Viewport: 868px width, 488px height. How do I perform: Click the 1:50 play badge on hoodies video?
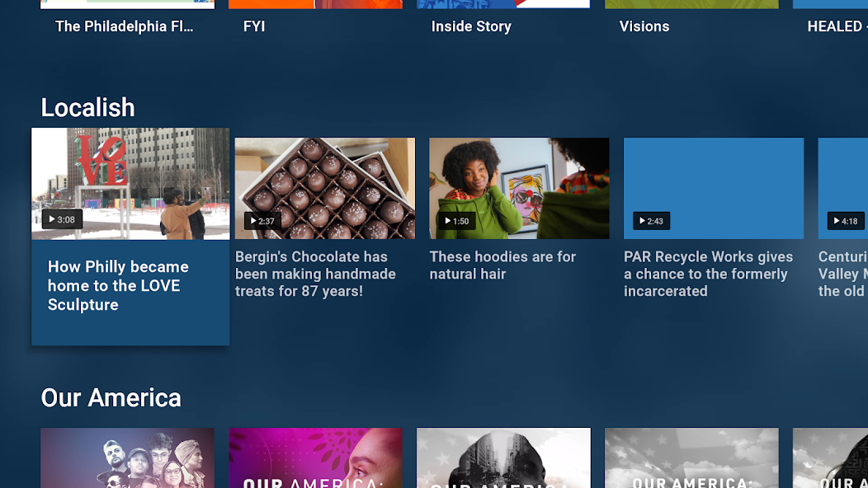pyautogui.click(x=457, y=221)
